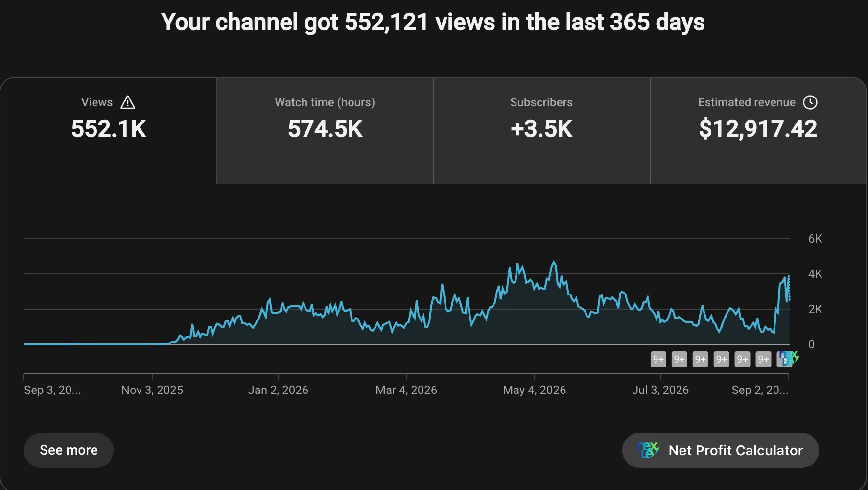Switch to the Views metric tab
868x490 pixels.
point(109,130)
